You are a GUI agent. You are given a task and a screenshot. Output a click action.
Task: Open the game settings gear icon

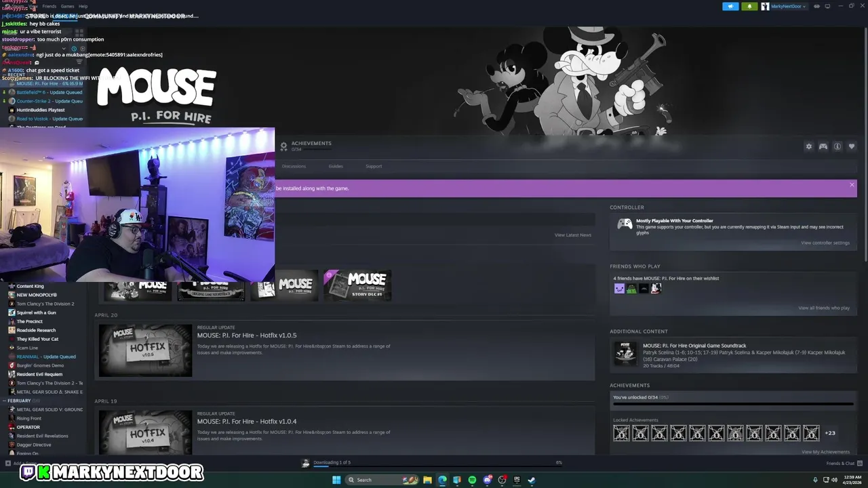[808, 146]
